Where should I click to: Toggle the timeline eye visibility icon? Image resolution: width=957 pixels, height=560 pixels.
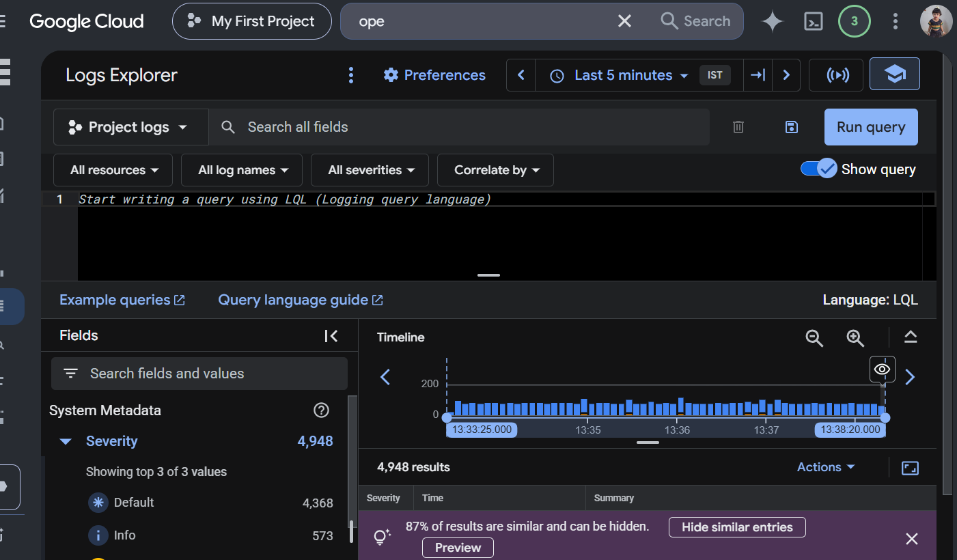(883, 369)
